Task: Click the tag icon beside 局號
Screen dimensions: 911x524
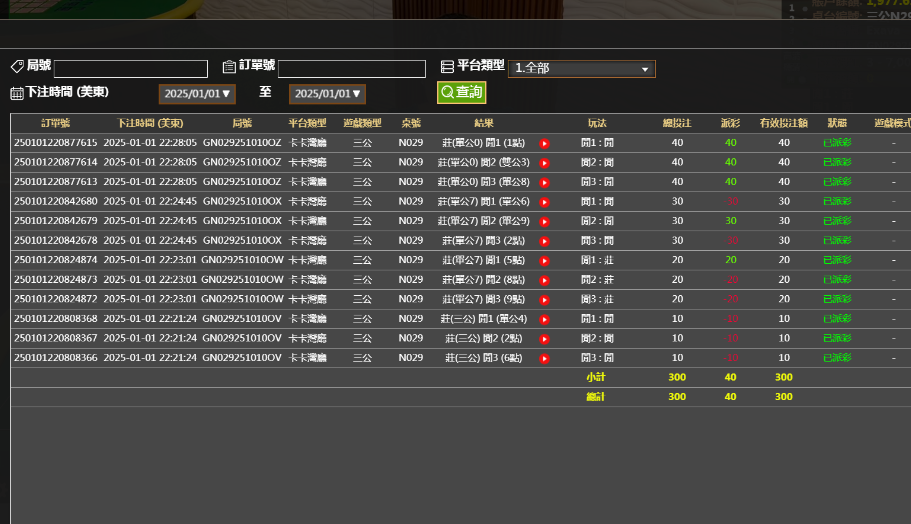Action: tap(17, 66)
